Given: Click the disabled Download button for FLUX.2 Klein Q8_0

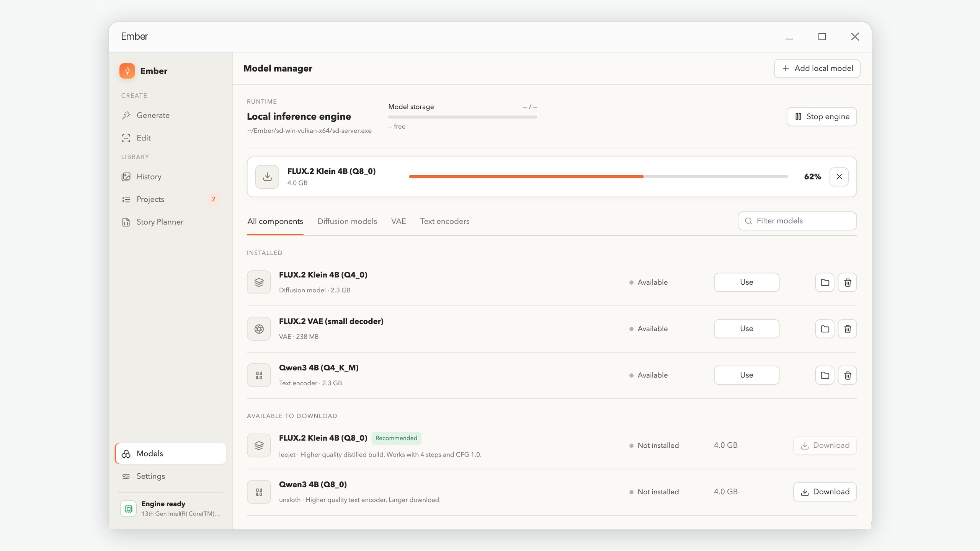Looking at the screenshot, I should click(x=825, y=445).
